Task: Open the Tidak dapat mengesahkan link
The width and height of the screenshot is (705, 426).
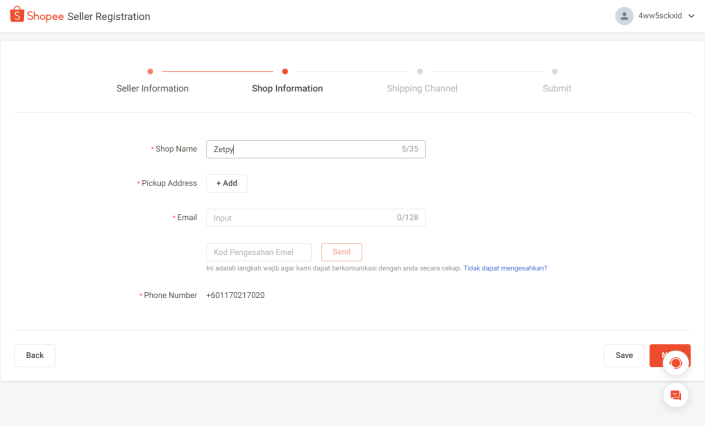Action: (505, 268)
